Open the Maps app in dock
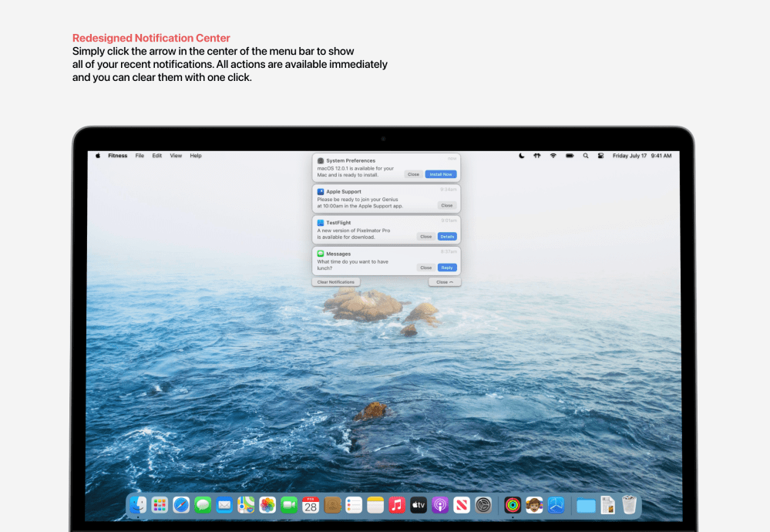Viewport: 770px width, 532px height. coord(246,505)
